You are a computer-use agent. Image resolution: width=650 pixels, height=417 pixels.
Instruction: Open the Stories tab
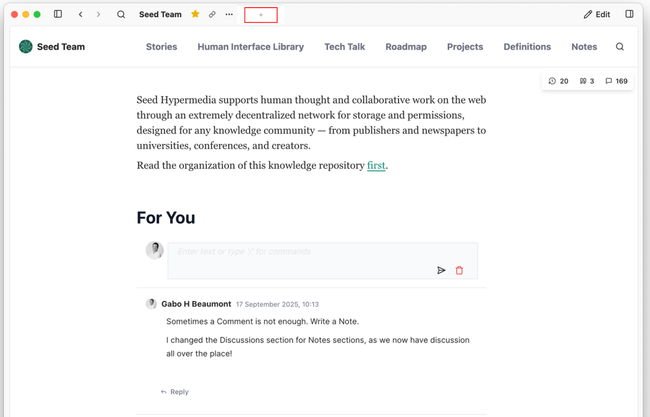(x=161, y=47)
